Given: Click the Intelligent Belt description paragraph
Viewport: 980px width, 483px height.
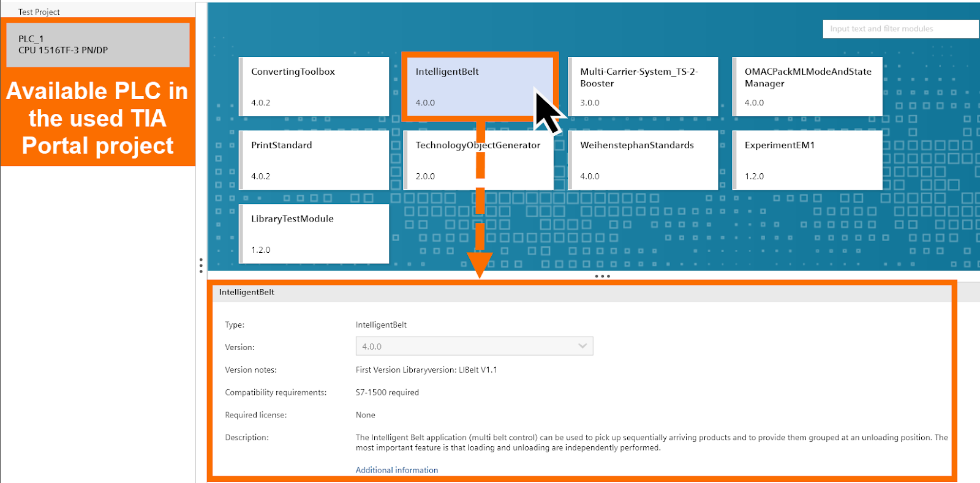Looking at the screenshot, I should point(652,443).
